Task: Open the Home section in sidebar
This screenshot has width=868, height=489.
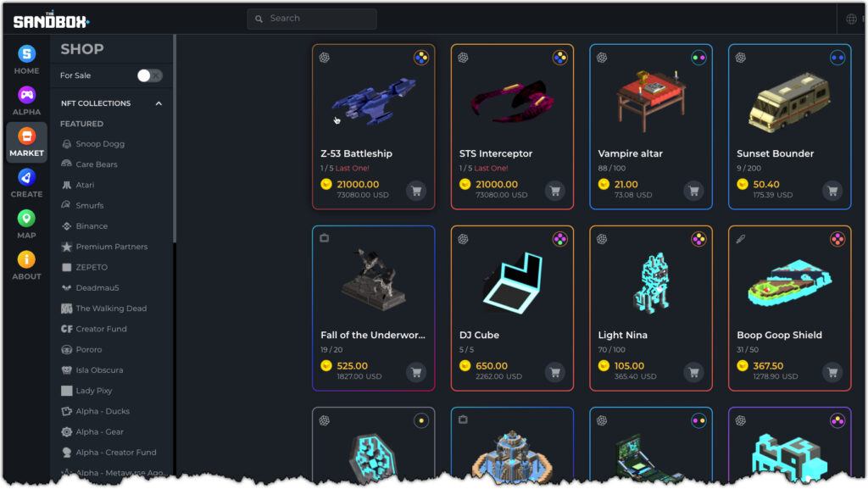Action: (x=26, y=59)
